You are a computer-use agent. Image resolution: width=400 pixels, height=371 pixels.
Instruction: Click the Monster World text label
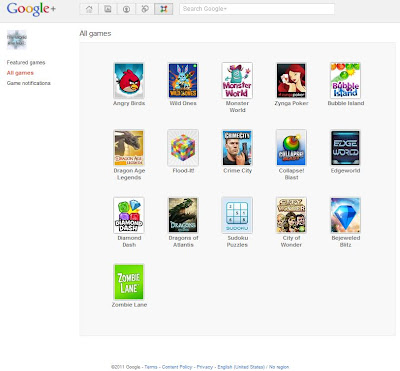(237, 107)
